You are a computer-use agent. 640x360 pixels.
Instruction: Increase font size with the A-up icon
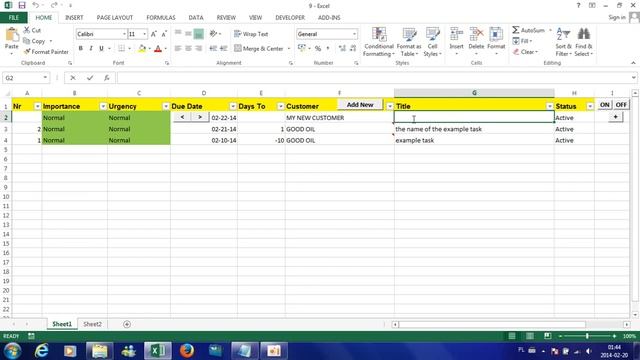pyautogui.click(x=153, y=34)
